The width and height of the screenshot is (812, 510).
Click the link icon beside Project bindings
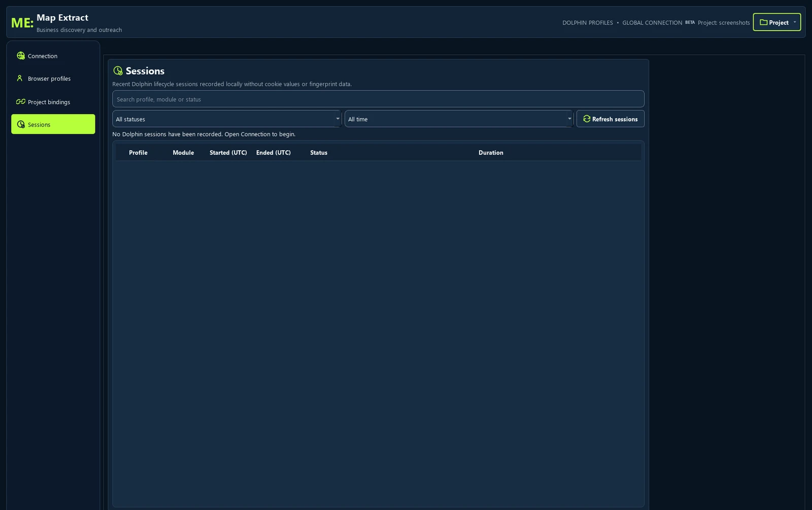click(x=21, y=102)
